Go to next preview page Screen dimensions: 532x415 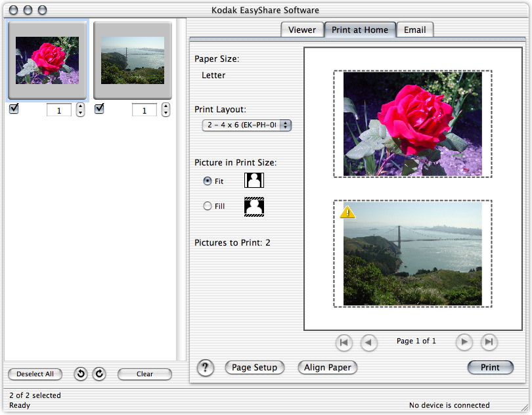pos(464,342)
